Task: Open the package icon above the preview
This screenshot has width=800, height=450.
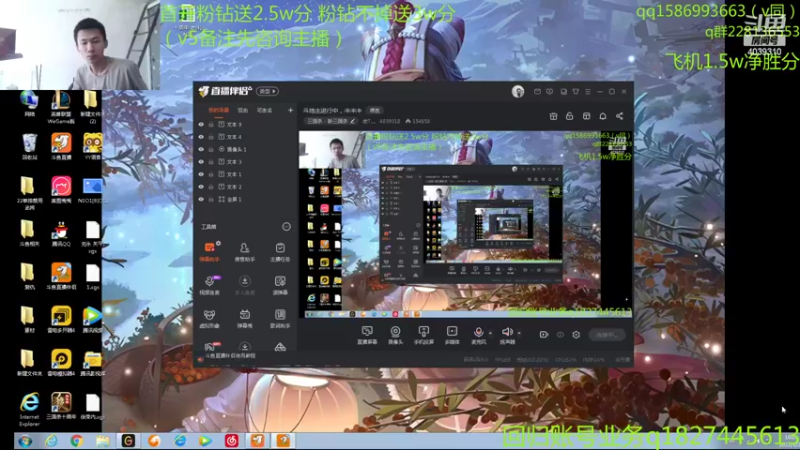Action: point(586,116)
